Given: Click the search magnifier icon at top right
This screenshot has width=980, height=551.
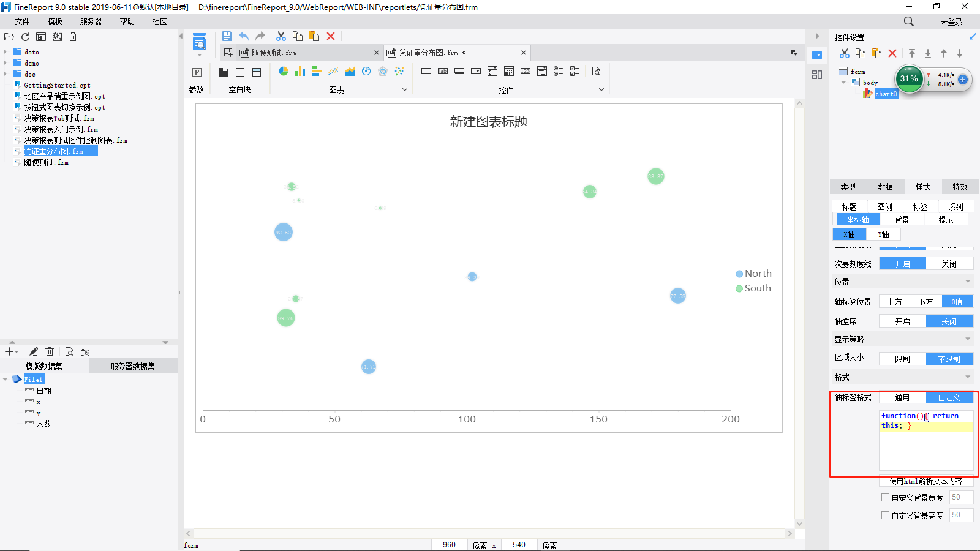Looking at the screenshot, I should pyautogui.click(x=909, y=21).
